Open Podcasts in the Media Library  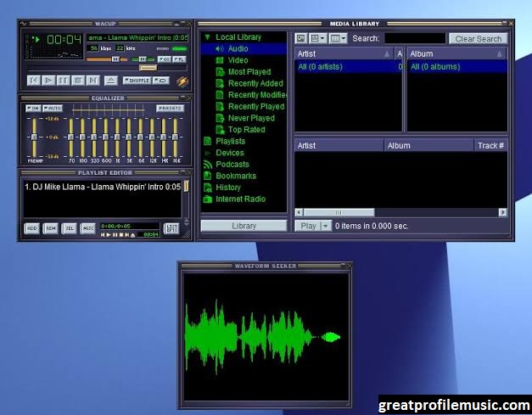pyautogui.click(x=232, y=164)
